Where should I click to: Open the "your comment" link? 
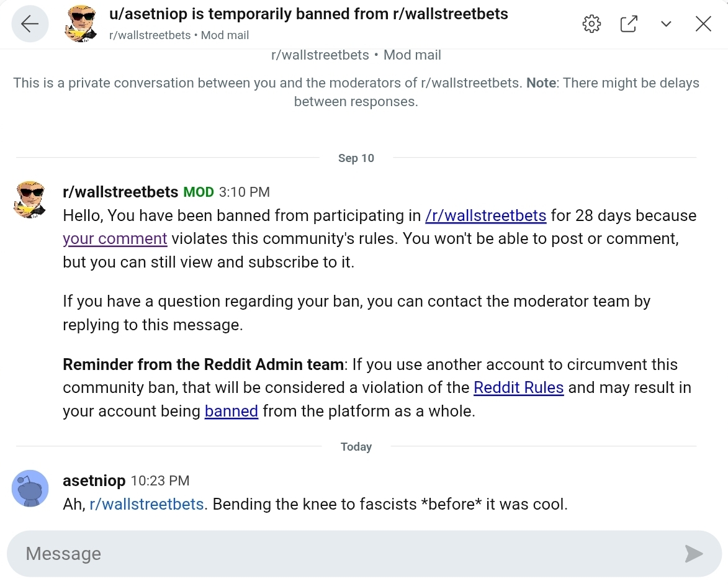(x=115, y=239)
